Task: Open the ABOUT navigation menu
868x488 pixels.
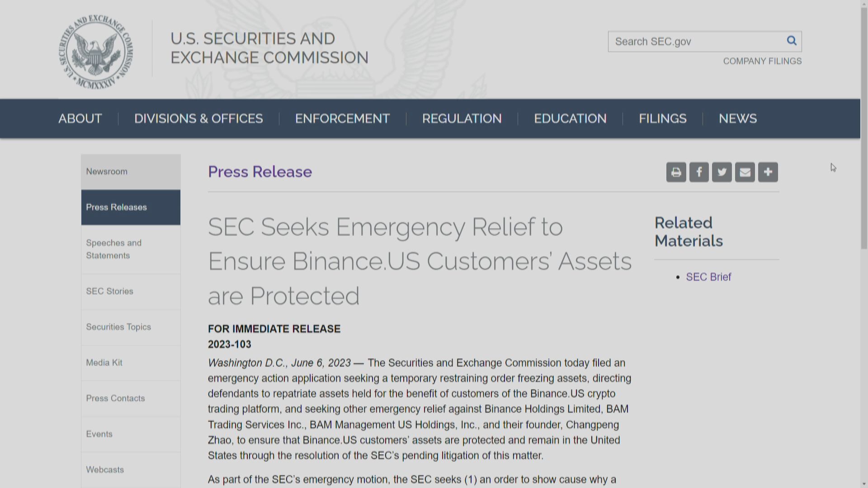Action: [80, 118]
